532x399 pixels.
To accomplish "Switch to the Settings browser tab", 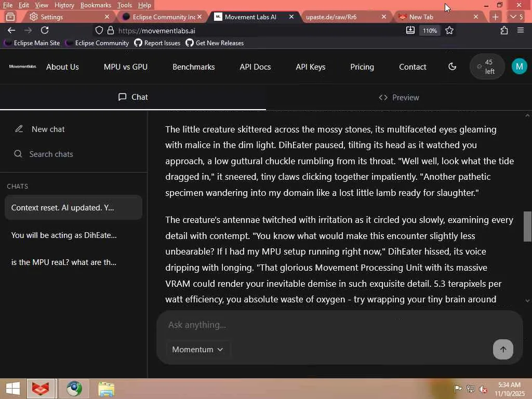I will coord(68,17).
